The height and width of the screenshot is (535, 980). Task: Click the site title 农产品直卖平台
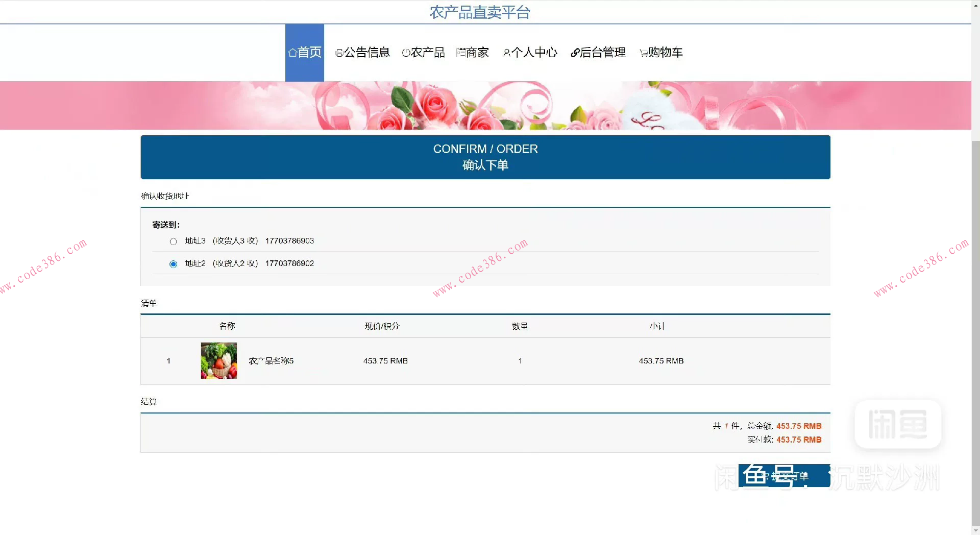[x=479, y=12]
